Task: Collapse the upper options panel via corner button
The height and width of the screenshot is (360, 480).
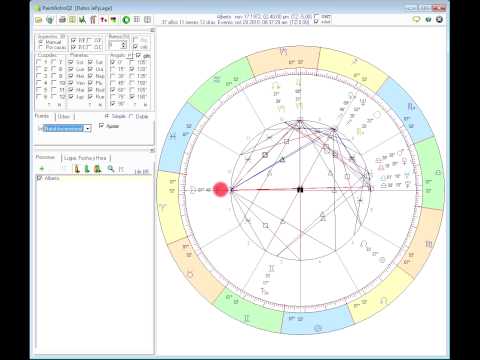Action: 153,30
